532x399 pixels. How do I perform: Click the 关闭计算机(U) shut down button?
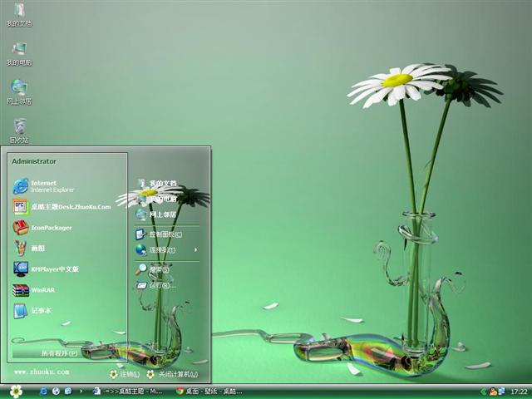click(x=172, y=374)
